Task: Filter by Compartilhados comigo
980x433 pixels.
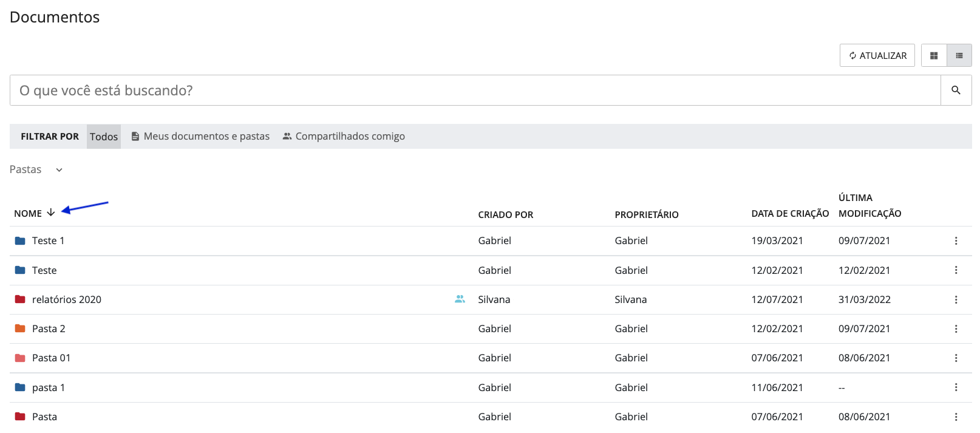Action: (x=344, y=137)
